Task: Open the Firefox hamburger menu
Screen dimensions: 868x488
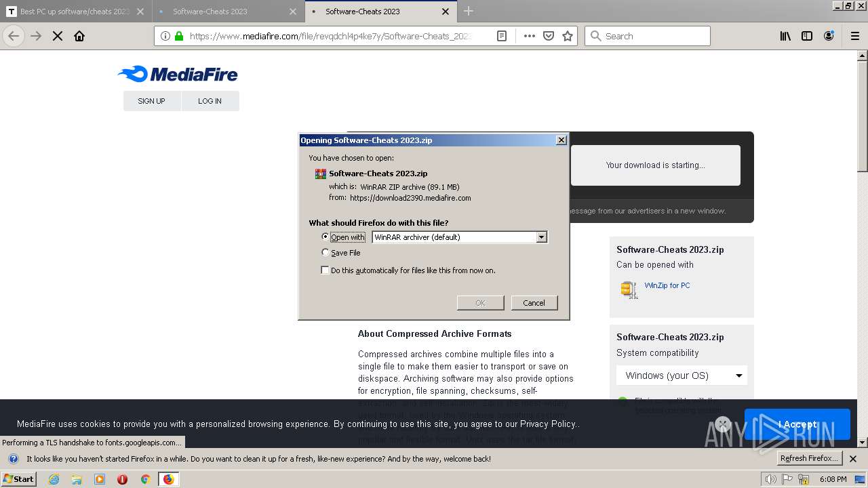Action: (x=855, y=36)
